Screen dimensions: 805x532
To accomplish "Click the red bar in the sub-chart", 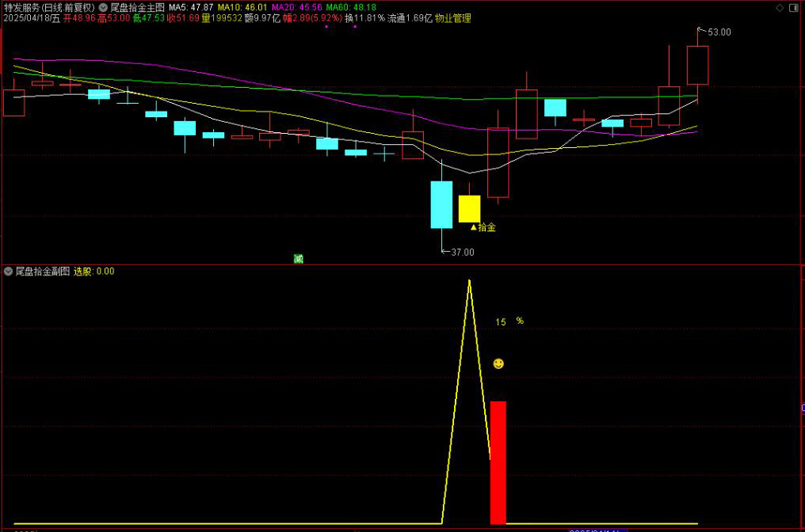I will [498, 462].
